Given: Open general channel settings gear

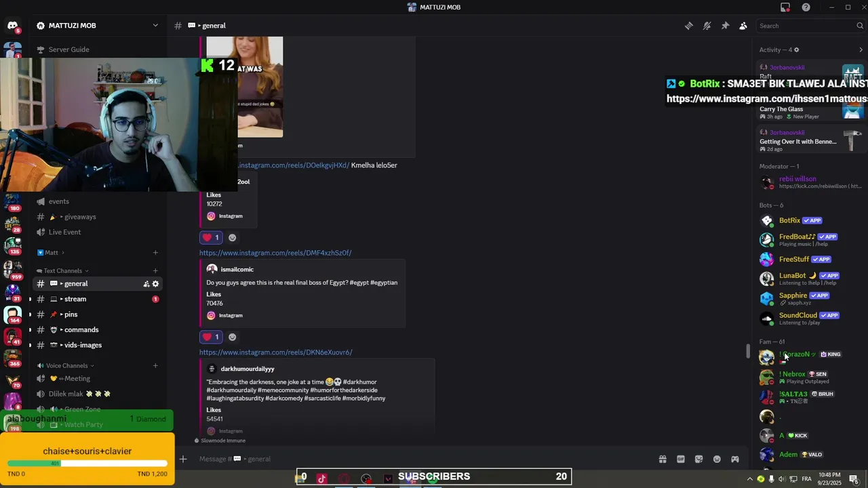Looking at the screenshot, I should (155, 284).
